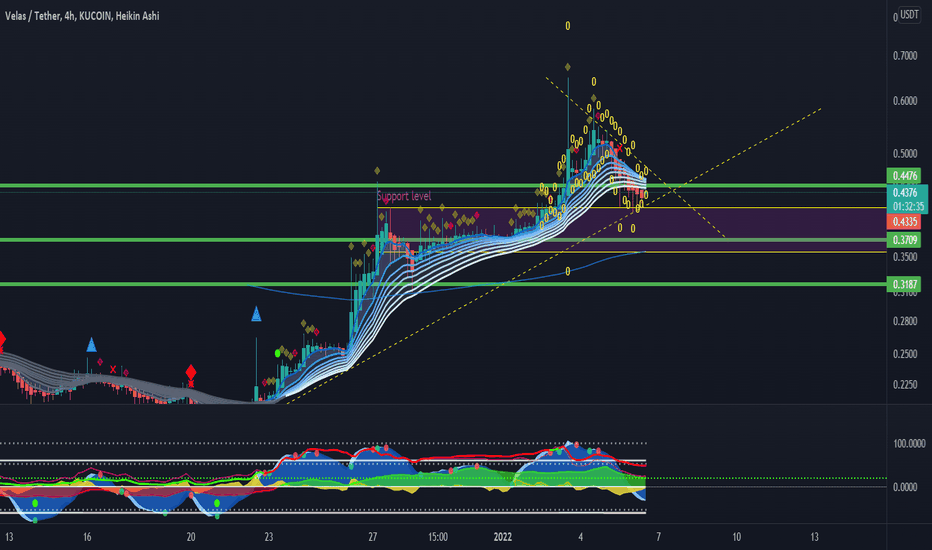Click the 27 date label on time axis
Viewport: 932px width, 550px height.
point(373,537)
